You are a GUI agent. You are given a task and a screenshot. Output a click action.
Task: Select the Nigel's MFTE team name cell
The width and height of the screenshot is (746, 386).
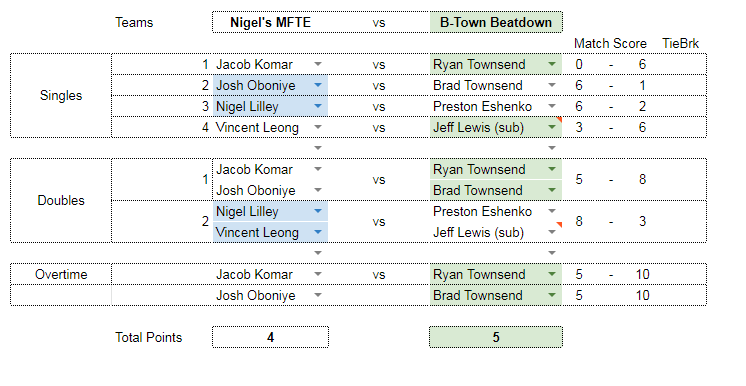(270, 22)
